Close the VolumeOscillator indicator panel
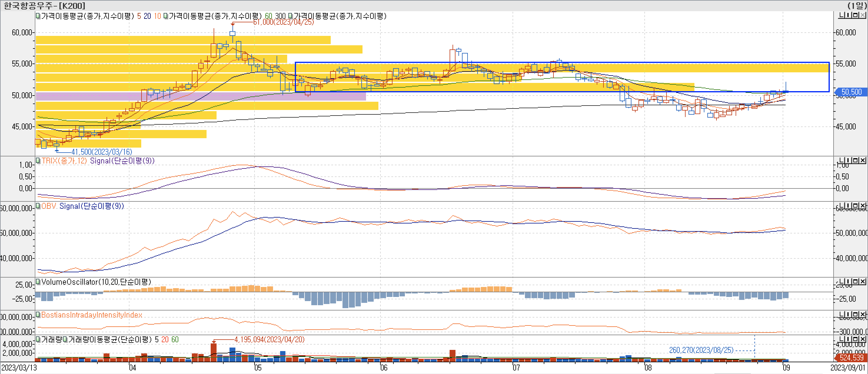 (863, 281)
